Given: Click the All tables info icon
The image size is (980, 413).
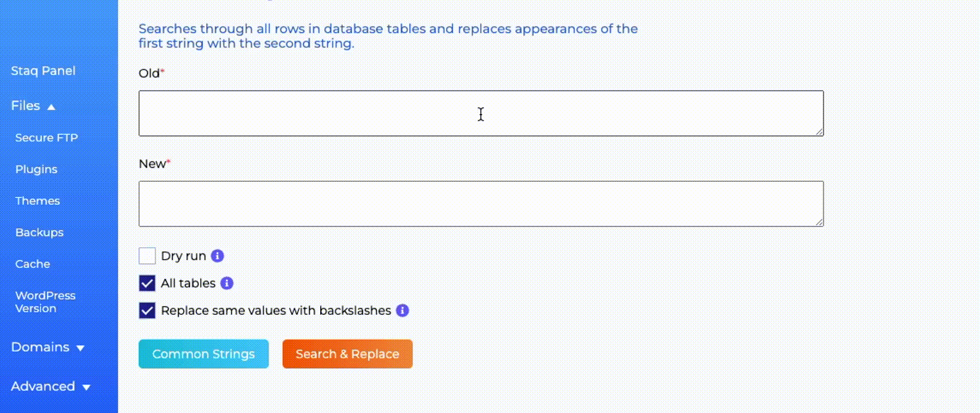Looking at the screenshot, I should [x=227, y=283].
